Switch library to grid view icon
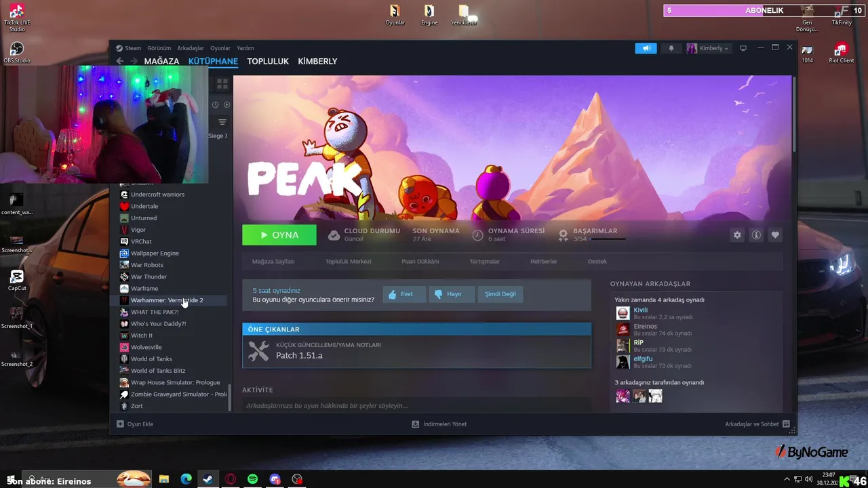The height and width of the screenshot is (488, 868). click(222, 84)
